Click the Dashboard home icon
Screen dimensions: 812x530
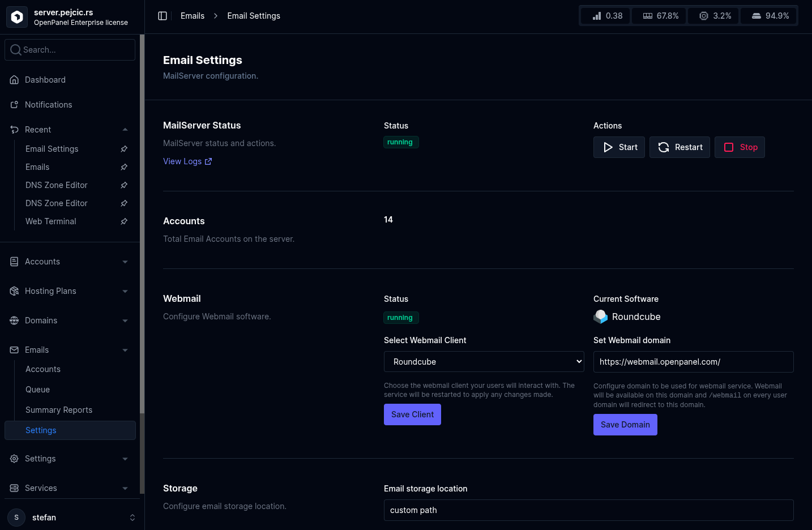point(14,80)
